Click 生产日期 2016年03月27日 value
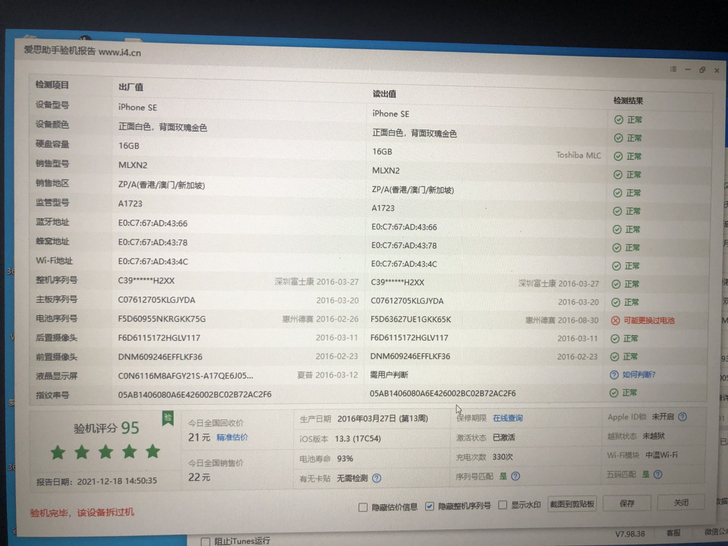Image resolution: width=728 pixels, height=546 pixels. tap(383, 418)
